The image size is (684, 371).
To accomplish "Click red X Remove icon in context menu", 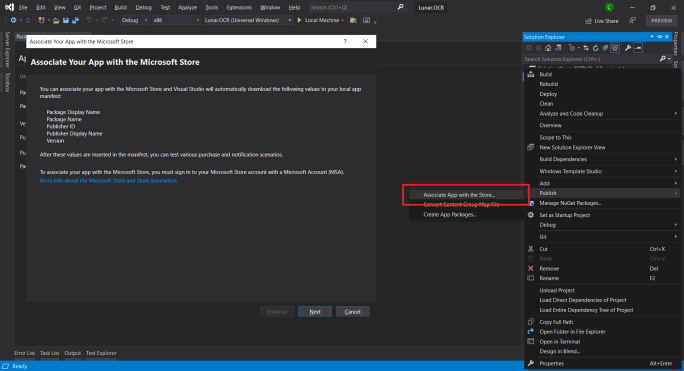I will point(530,268).
